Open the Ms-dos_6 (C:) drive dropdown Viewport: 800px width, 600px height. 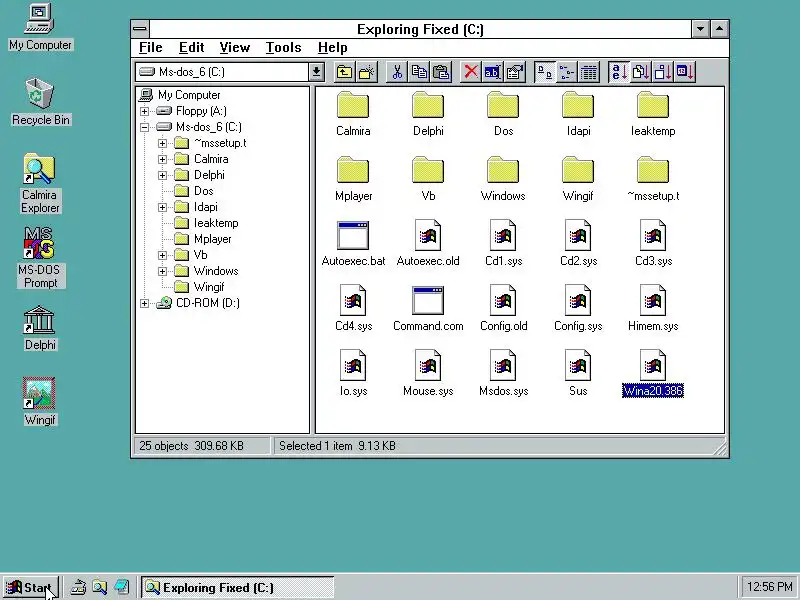click(316, 72)
